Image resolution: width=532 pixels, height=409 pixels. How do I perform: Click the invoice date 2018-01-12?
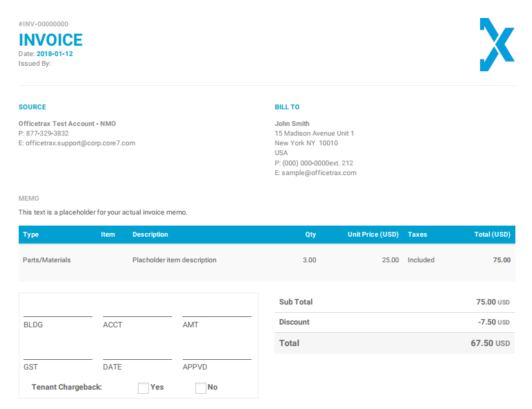[55, 53]
